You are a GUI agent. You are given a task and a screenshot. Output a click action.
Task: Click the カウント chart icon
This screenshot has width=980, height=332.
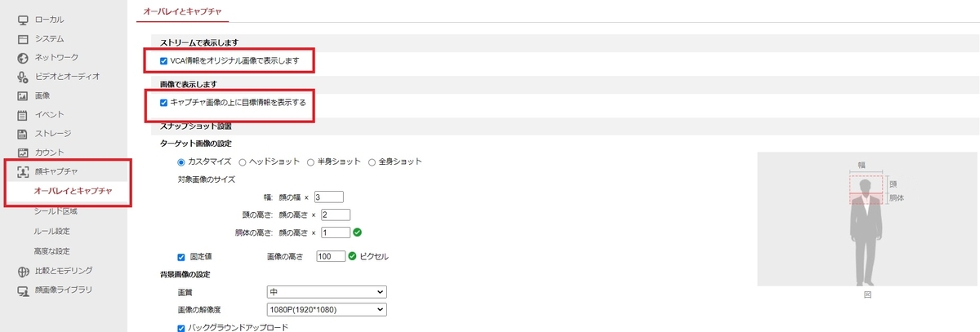tap(23, 153)
